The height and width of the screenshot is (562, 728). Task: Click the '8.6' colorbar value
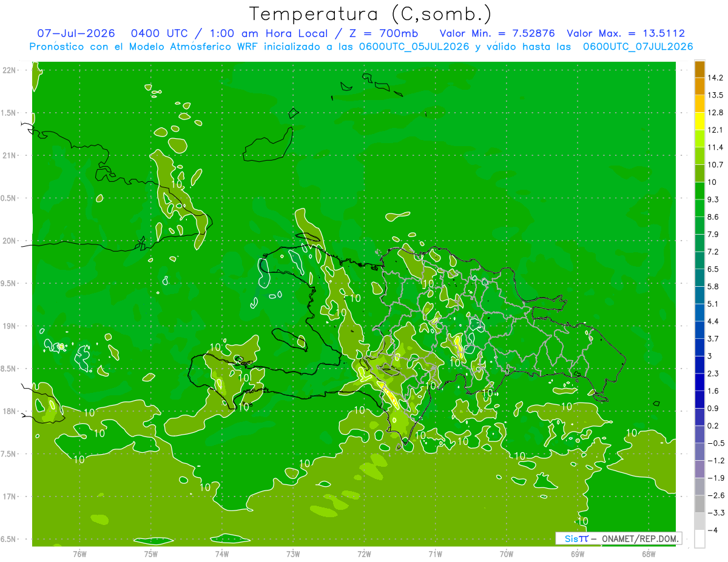[x=713, y=216]
